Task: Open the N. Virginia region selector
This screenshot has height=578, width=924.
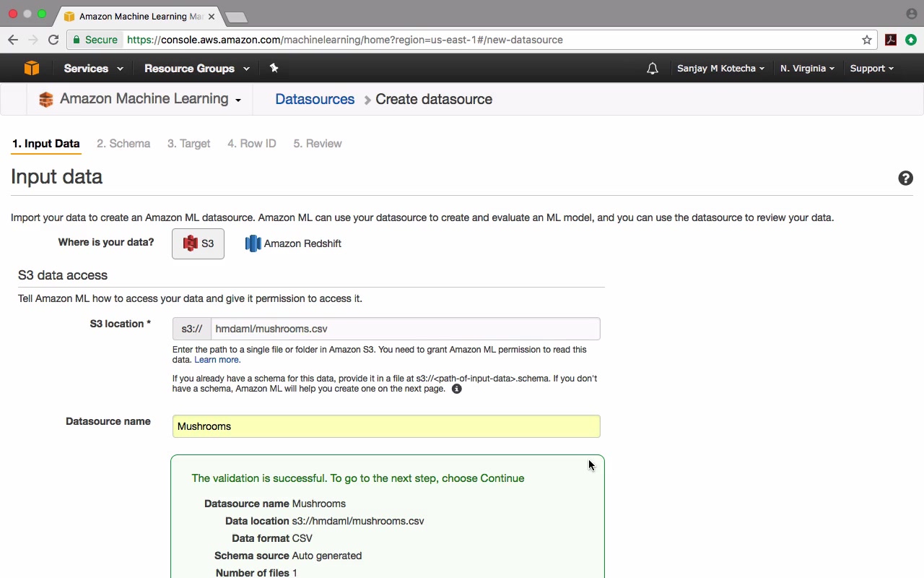Action: (807, 69)
